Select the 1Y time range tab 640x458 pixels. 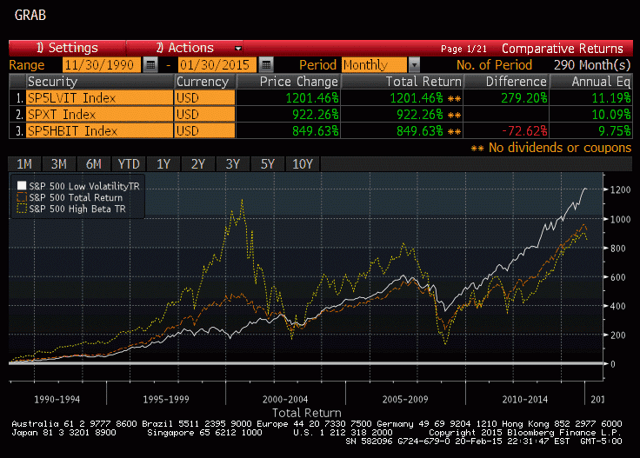pos(163,164)
